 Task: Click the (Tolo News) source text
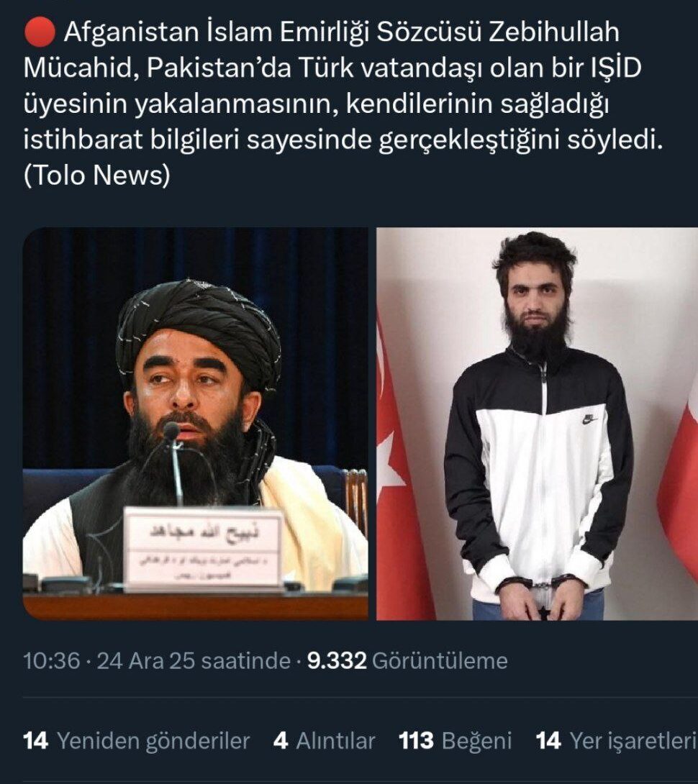point(96,175)
